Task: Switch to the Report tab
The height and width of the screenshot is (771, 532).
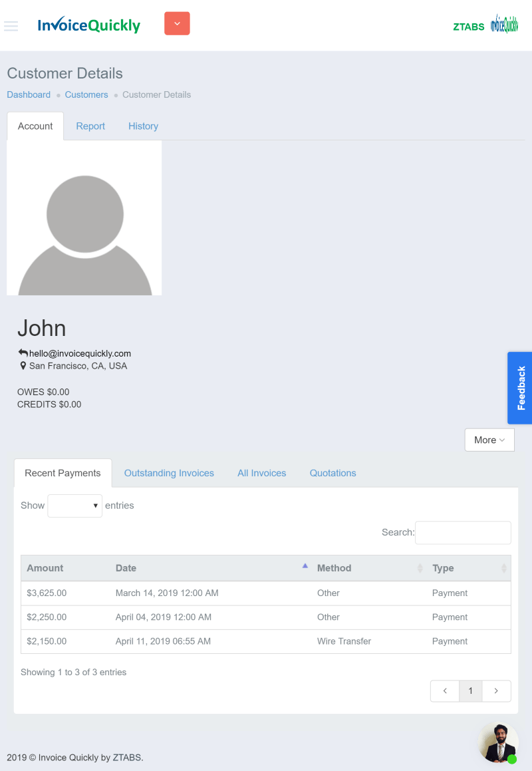Action: [x=90, y=126]
